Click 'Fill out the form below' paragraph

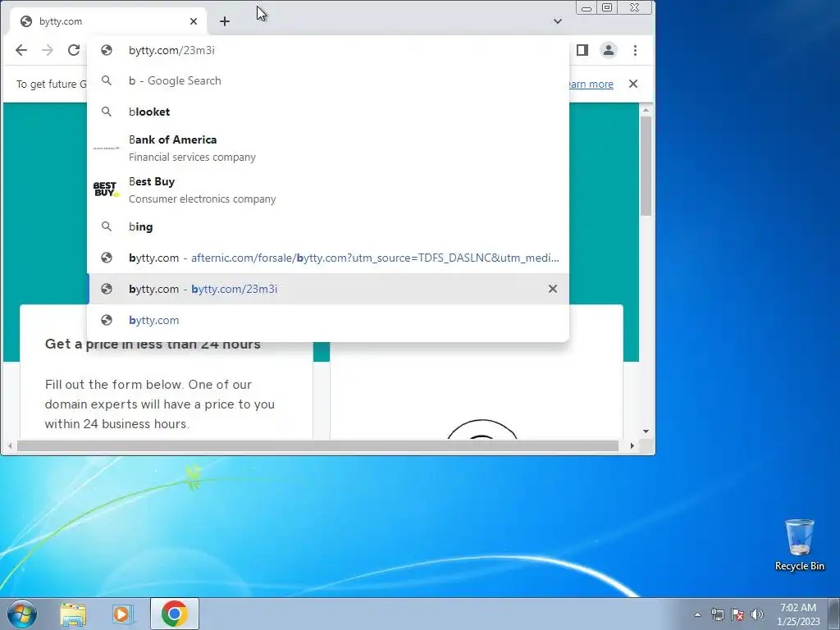coord(160,404)
